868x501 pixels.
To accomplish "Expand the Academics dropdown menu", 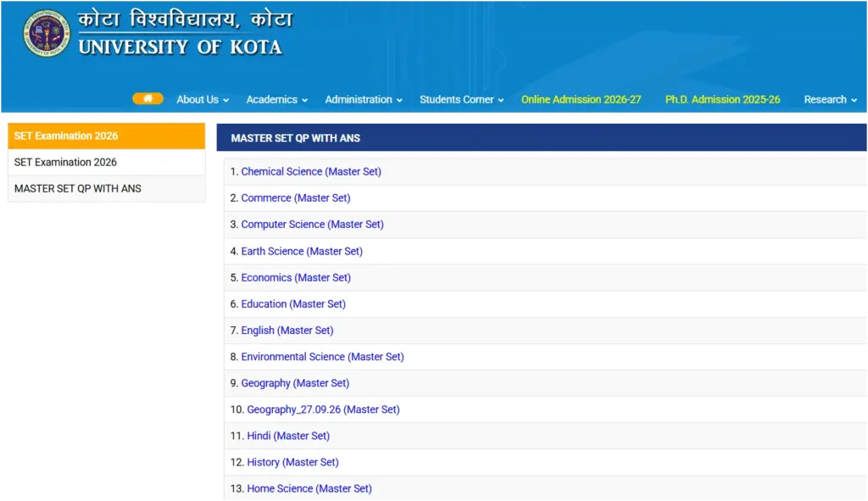I will tap(277, 100).
